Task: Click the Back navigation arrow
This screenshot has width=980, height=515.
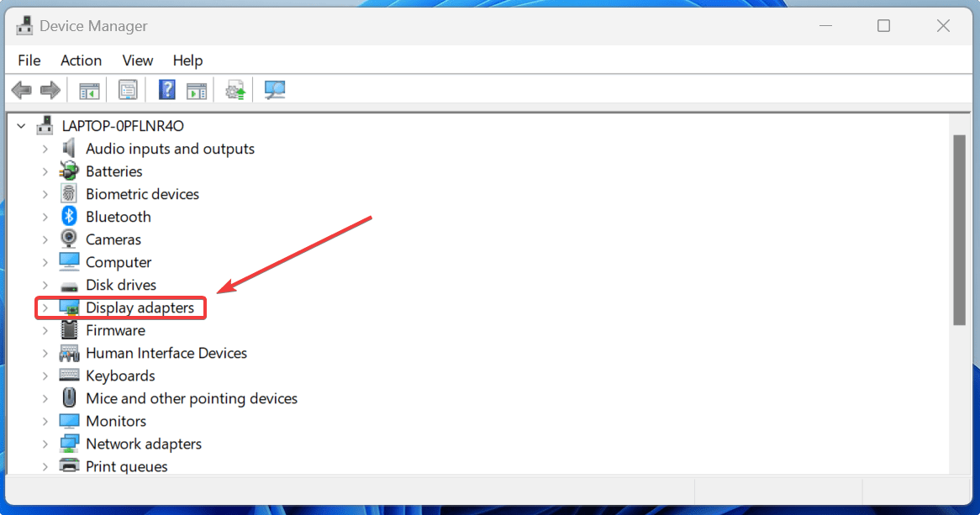Action: pos(21,90)
